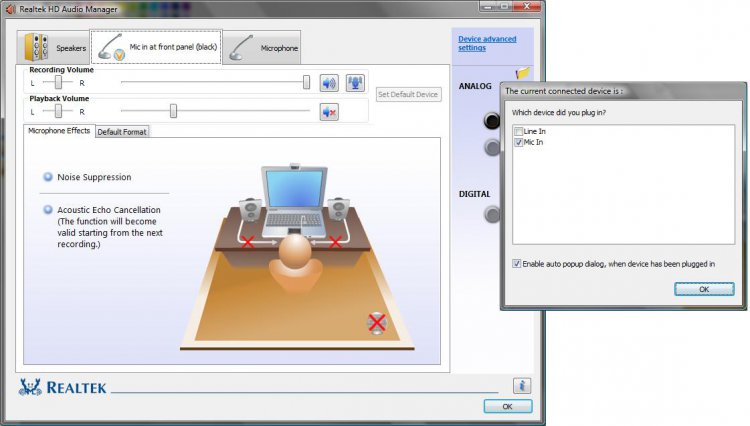Image resolution: width=750 pixels, height=426 pixels.
Task: Click the laptop image in the illustration
Action: pos(295,201)
